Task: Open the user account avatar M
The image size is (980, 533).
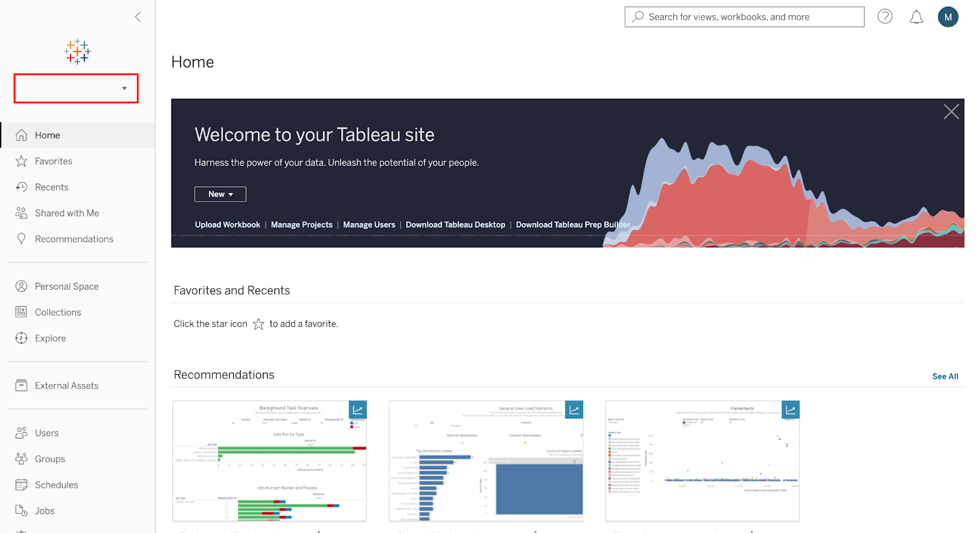Action: pos(948,17)
